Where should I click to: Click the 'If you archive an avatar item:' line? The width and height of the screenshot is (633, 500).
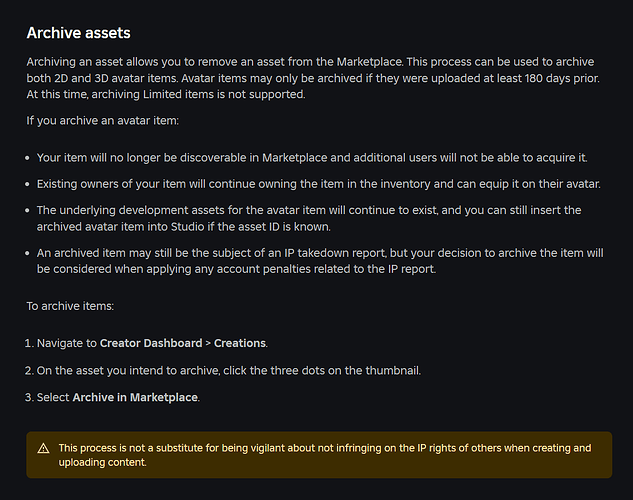tap(103, 121)
